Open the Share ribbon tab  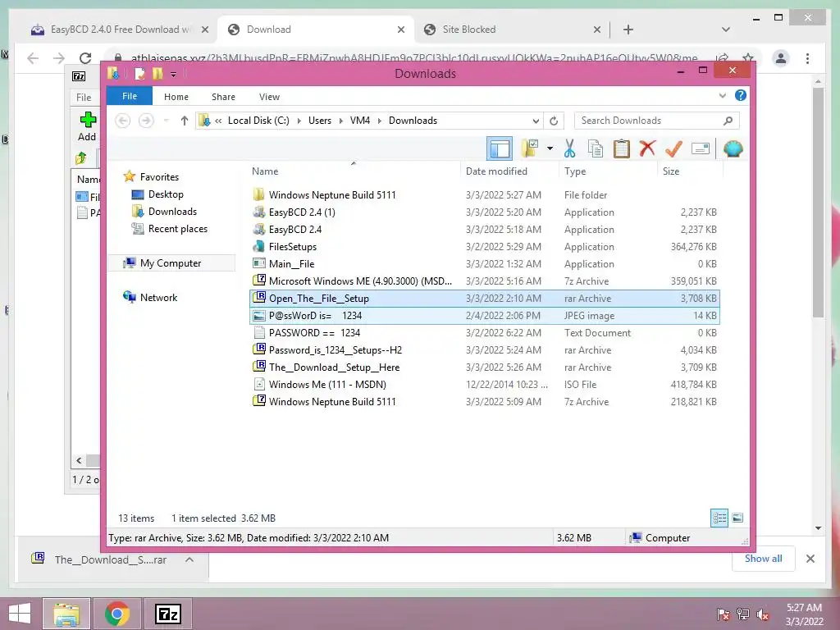tap(223, 97)
